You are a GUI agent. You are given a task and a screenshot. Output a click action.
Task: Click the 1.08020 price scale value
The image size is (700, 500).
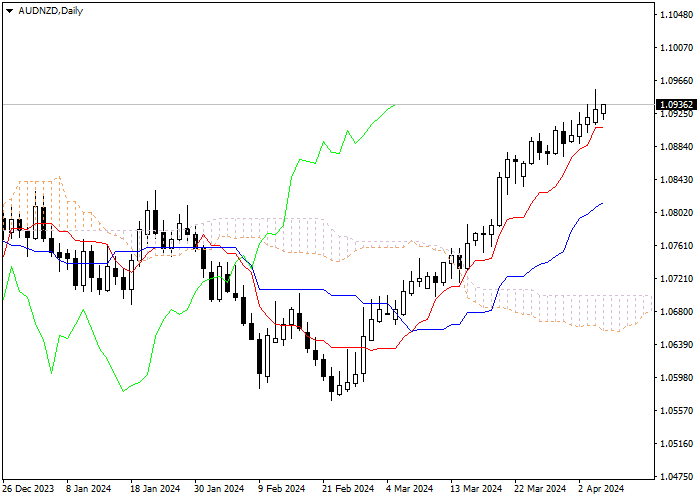[676, 213]
